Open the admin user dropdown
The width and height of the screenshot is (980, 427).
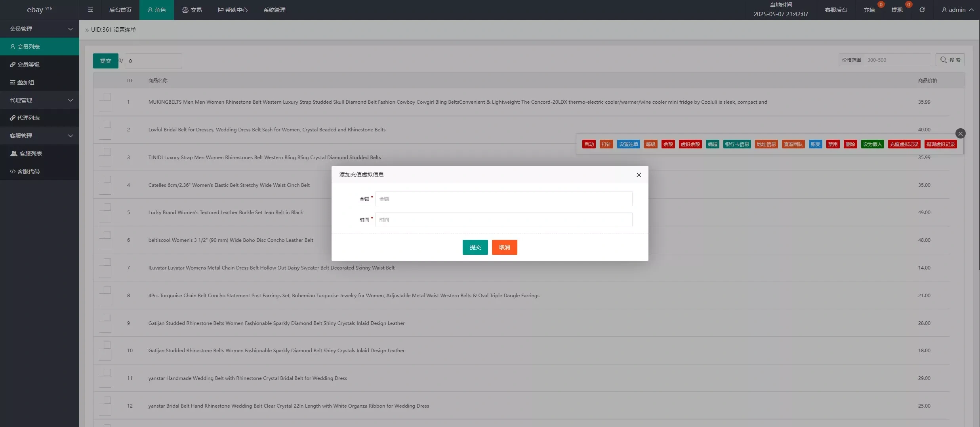tap(957, 10)
